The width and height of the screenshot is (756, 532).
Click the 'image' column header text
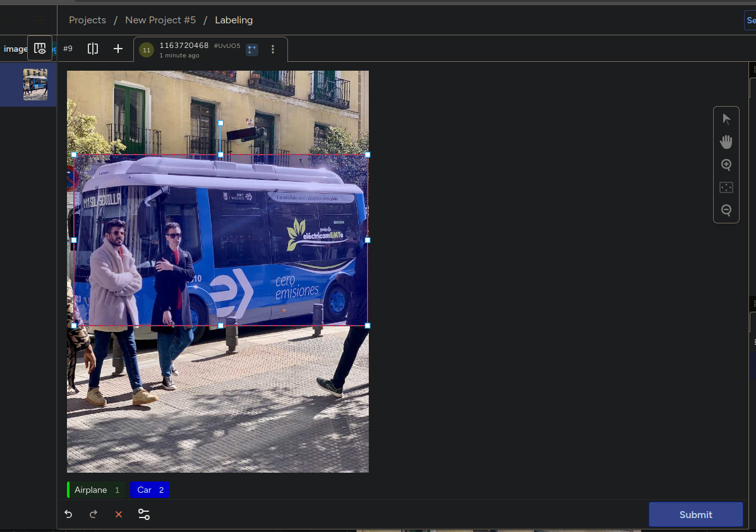15,49
